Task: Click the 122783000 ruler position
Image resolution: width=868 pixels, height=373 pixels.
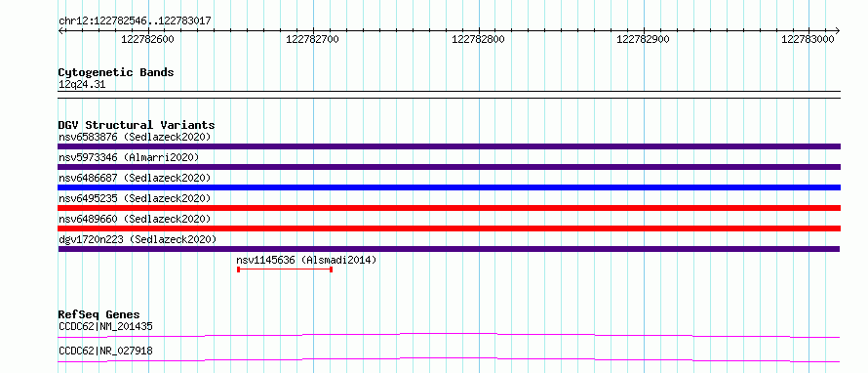Action: pos(809,39)
